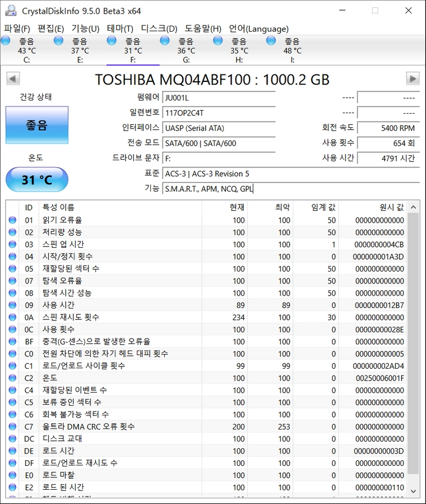Click the serial number field 117OP2C4T
Viewport: 426px width, 504px height.
coord(219,113)
